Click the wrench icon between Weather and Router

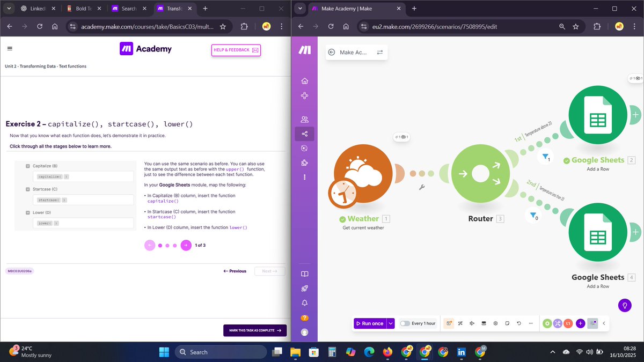tap(422, 188)
